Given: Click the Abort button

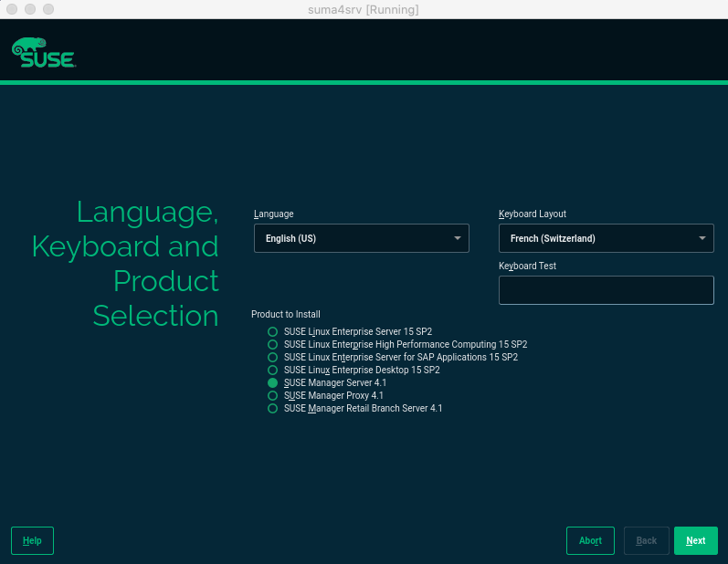Looking at the screenshot, I should [590, 540].
